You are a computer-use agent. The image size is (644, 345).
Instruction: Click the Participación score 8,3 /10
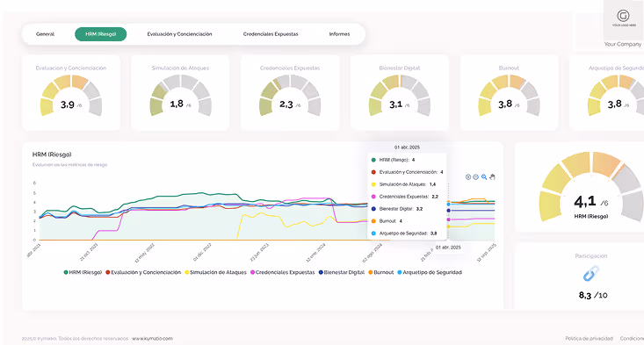(x=593, y=295)
